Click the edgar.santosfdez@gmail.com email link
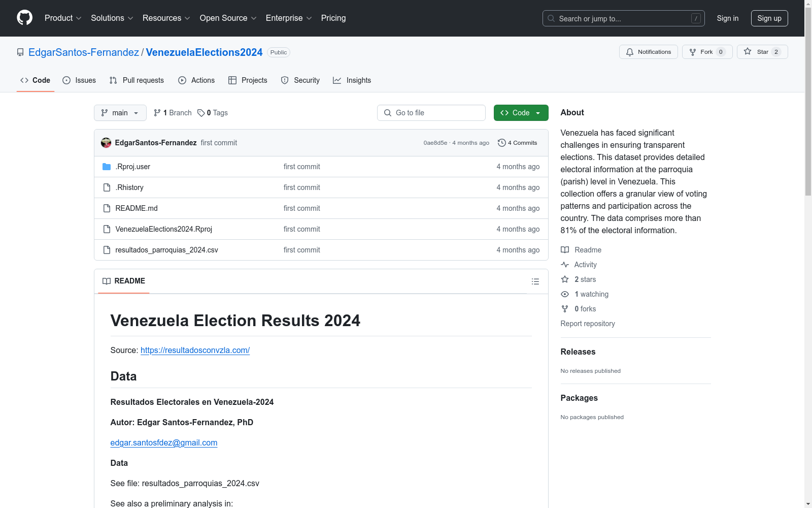This screenshot has width=812, height=508. (164, 442)
